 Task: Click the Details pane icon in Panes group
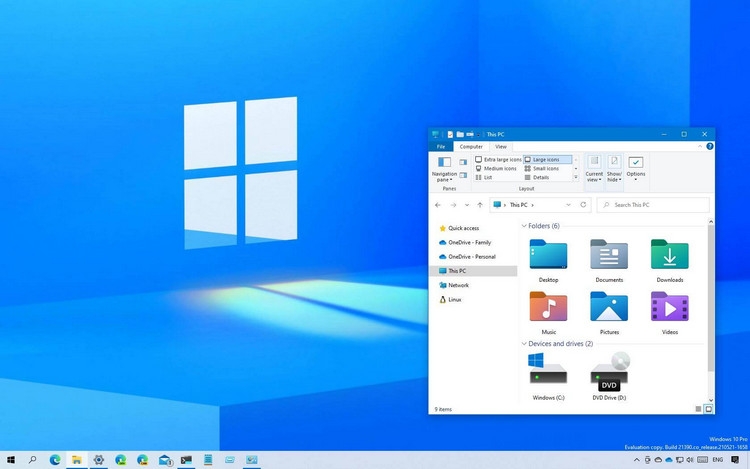pyautogui.click(x=463, y=175)
